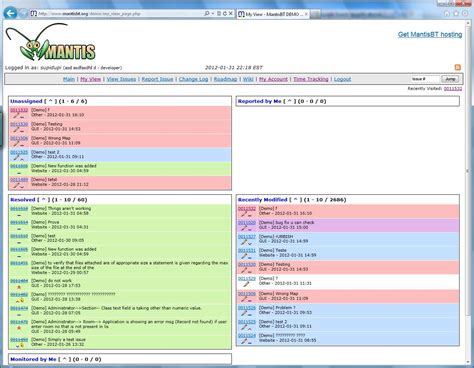Screen dimensions: 474x368
Task: Click the browser home icon at top right
Action: [447, 14]
